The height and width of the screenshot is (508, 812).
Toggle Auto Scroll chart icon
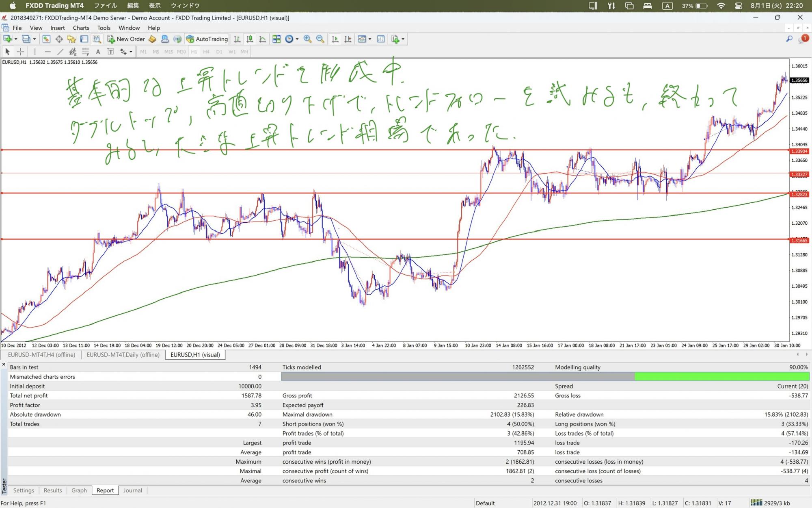click(x=335, y=39)
